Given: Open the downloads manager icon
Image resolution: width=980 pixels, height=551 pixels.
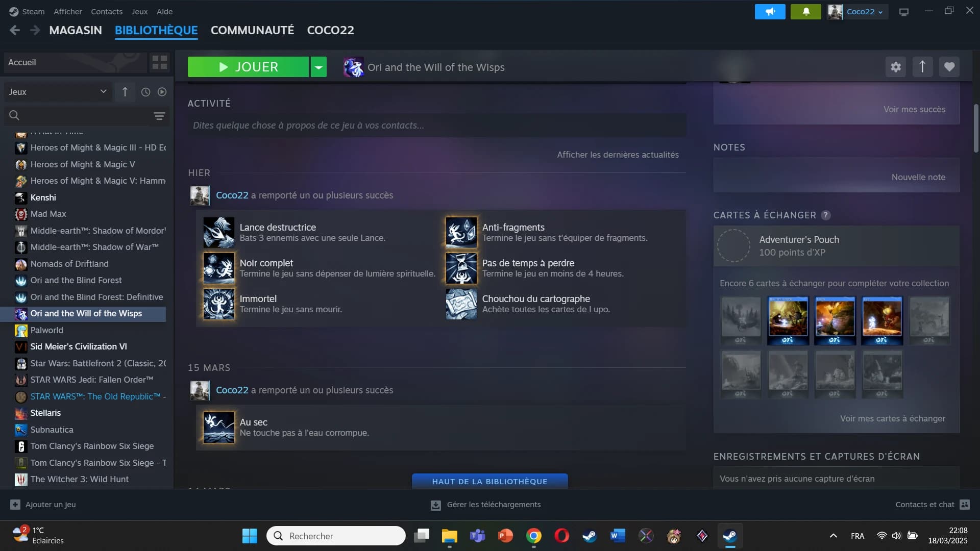Looking at the screenshot, I should coord(435,505).
